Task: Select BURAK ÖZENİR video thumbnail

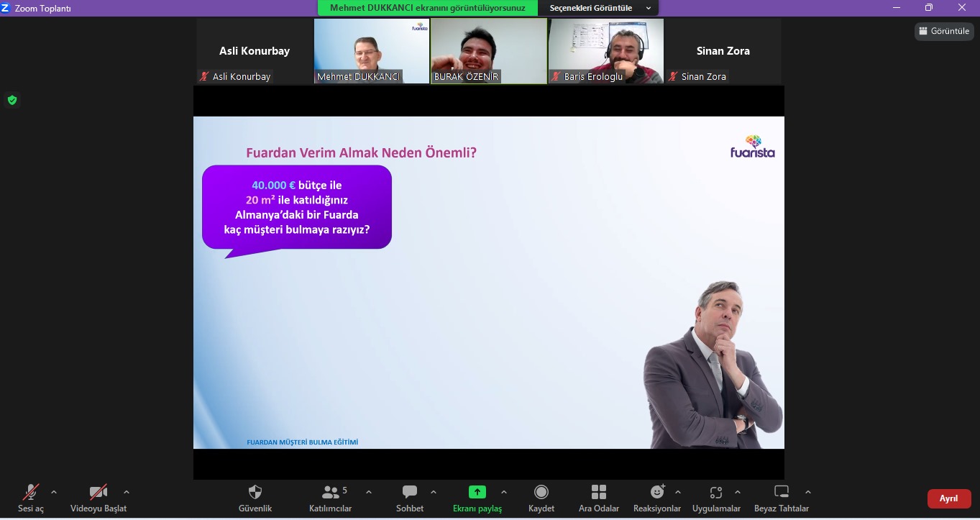Action: [x=489, y=51]
